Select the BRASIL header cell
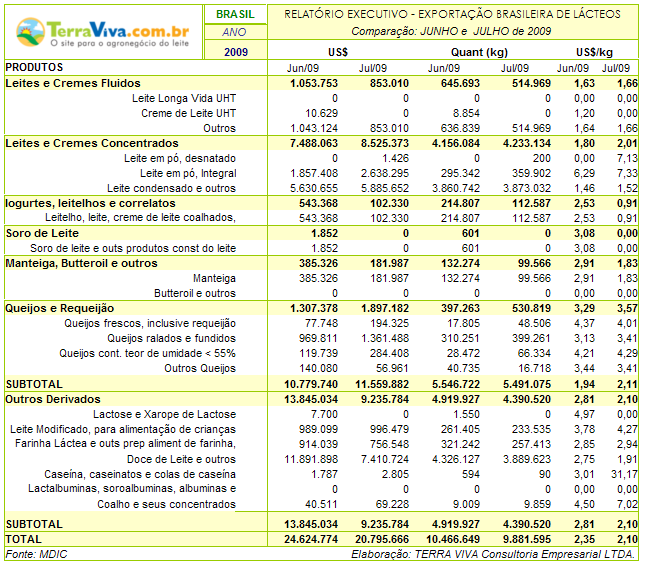 pos(236,14)
